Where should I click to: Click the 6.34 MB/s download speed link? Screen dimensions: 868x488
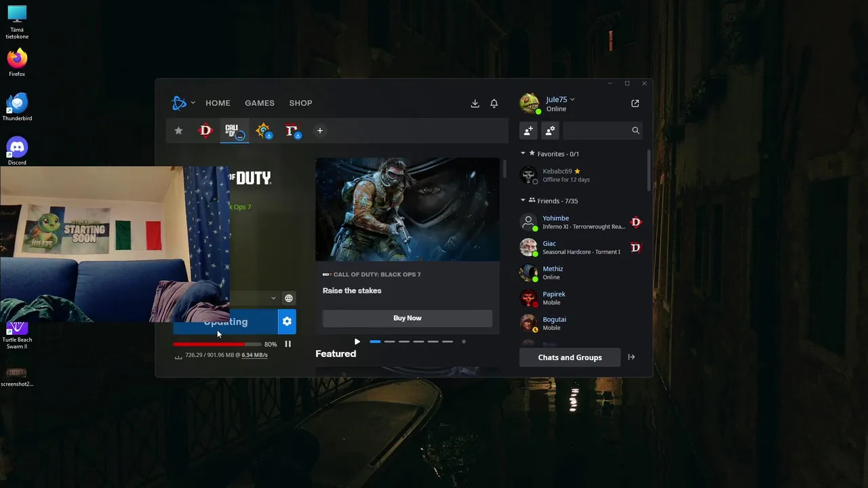254,355
